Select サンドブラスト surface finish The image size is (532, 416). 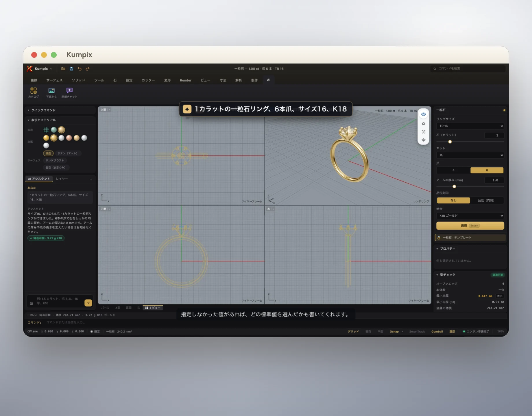point(55,160)
